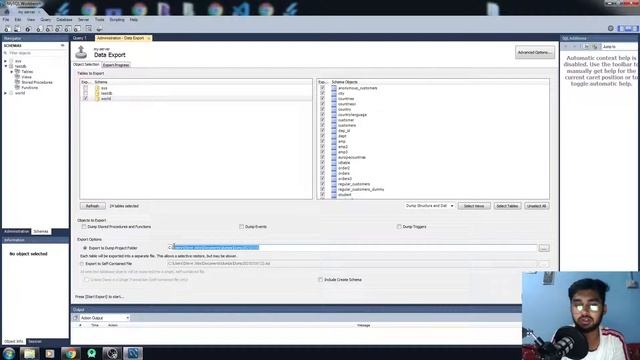Expand the Tables node under testdb
The width and height of the screenshot is (640, 360).
click(11, 71)
